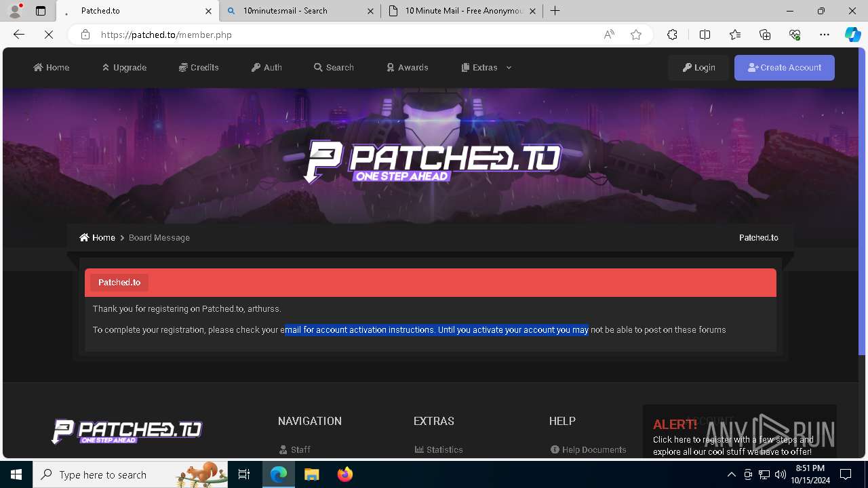Expand the Extras dropdown menu
The width and height of the screenshot is (868, 488).
(486, 67)
